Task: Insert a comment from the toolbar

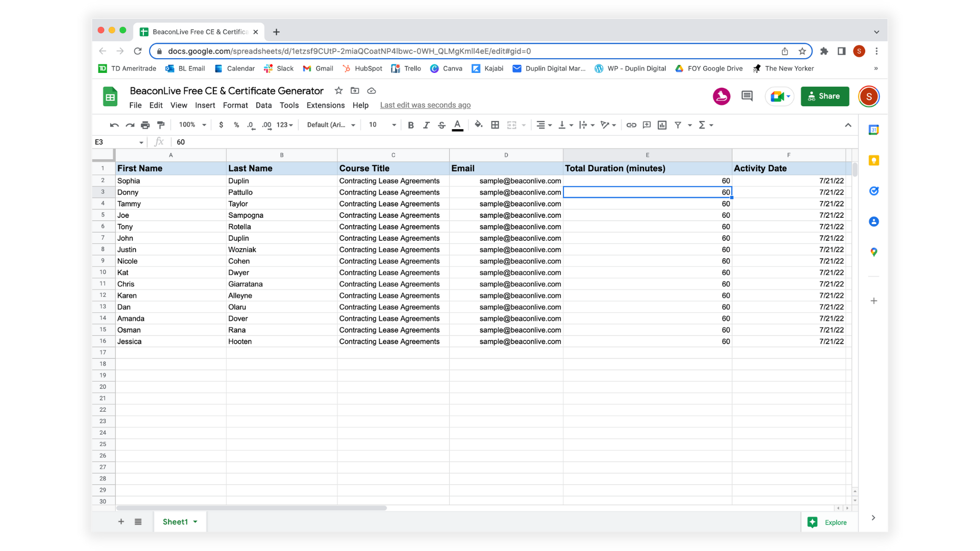Action: coord(647,125)
